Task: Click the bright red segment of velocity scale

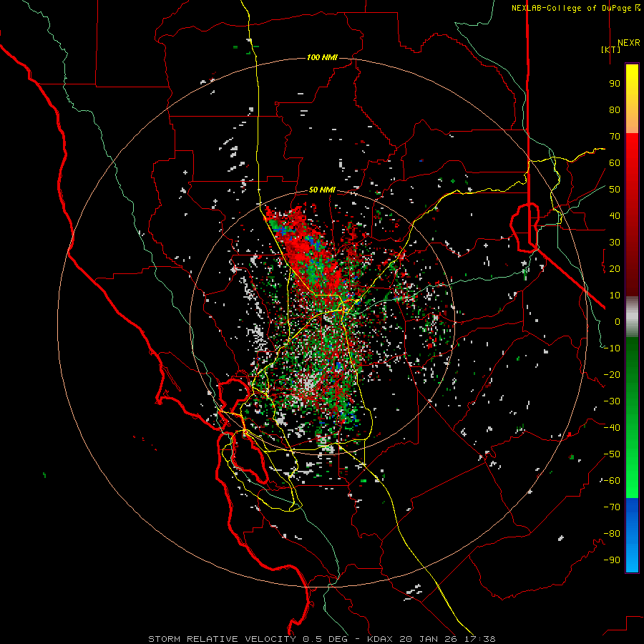Action: (x=632, y=152)
